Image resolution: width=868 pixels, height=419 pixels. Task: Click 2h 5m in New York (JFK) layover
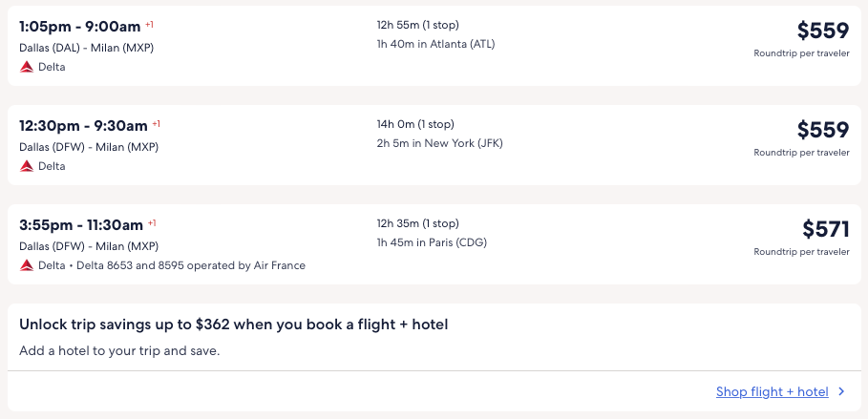pos(439,143)
